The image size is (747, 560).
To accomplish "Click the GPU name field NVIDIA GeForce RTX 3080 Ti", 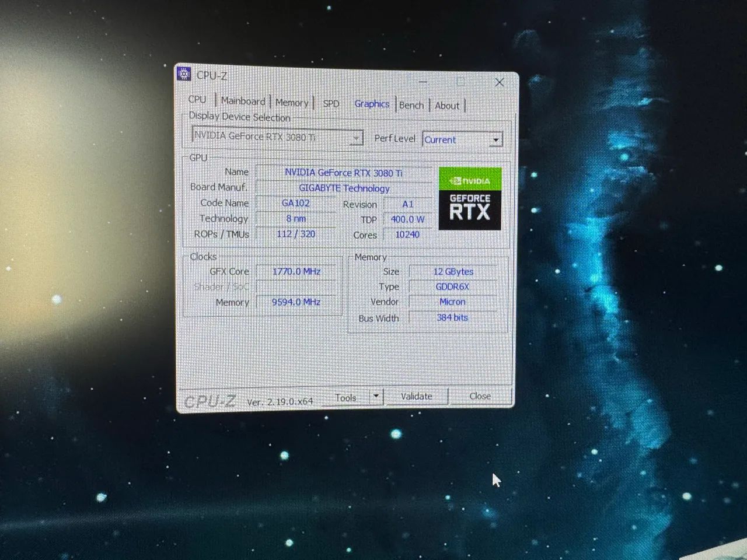I will tap(344, 173).
